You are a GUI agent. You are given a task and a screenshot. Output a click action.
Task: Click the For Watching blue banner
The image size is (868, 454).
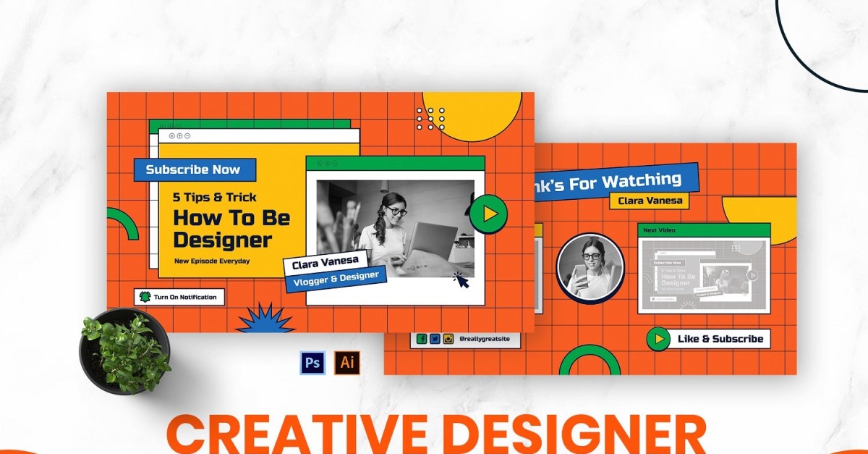617,181
